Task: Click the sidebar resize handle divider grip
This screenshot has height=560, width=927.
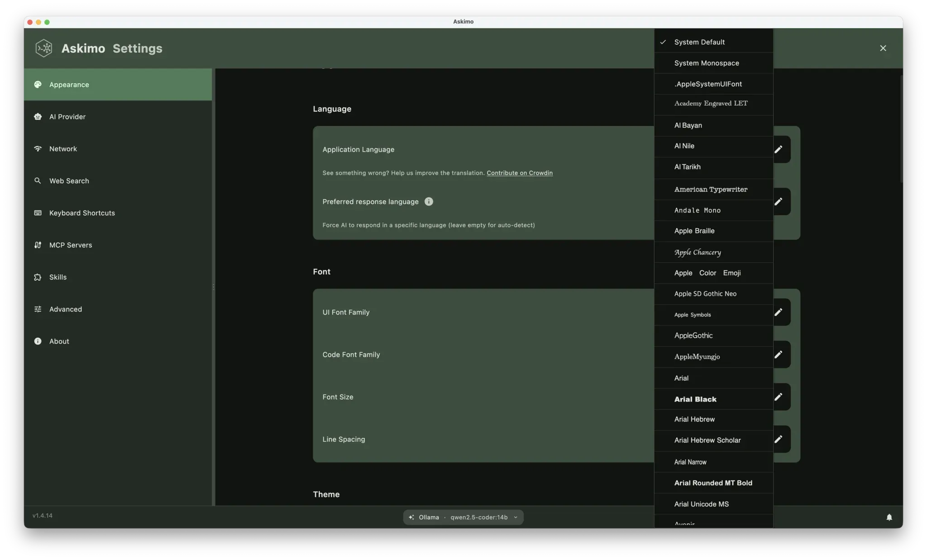Action: (x=214, y=287)
